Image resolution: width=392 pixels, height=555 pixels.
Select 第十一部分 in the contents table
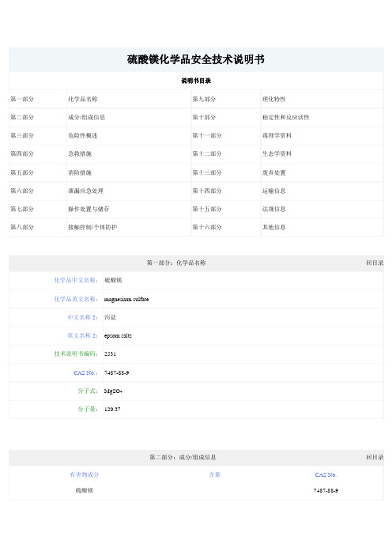click(x=207, y=135)
